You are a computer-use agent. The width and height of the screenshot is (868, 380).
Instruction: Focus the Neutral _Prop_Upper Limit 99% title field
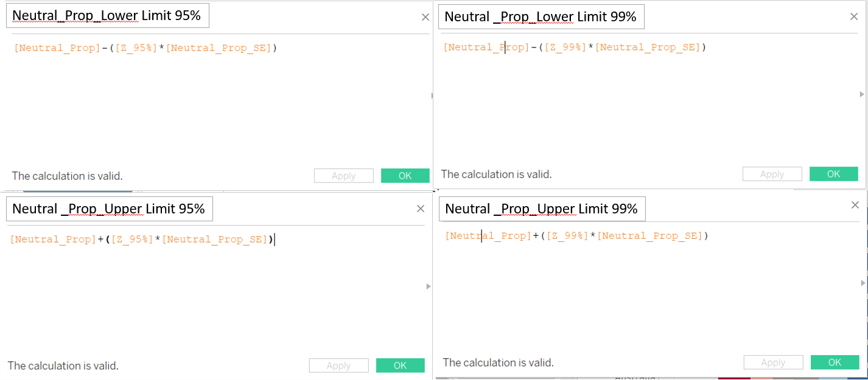point(541,209)
